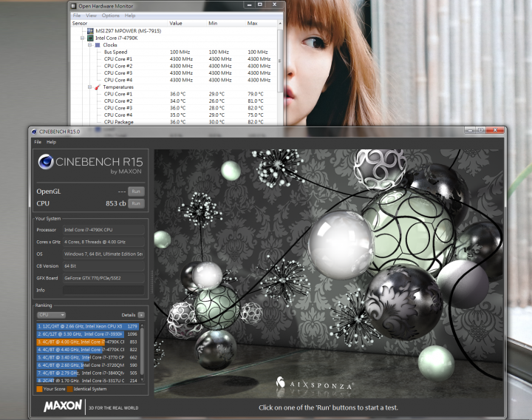Maximize the Open Hardware Monitor window
This screenshot has height=420, width=532.
[x=260, y=4]
